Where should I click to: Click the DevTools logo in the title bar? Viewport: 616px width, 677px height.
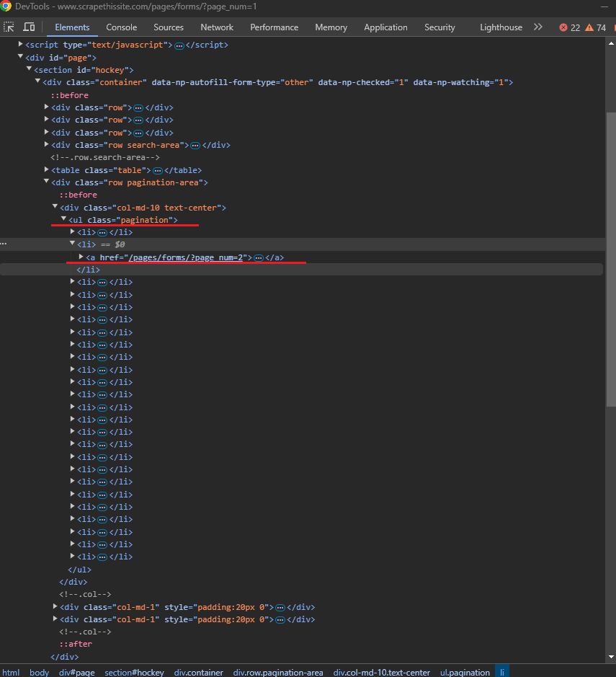(6, 6)
